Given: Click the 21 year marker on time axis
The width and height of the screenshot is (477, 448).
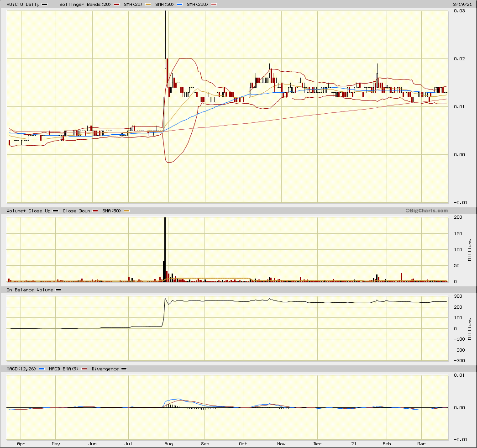Looking at the screenshot, I should click(354, 444).
